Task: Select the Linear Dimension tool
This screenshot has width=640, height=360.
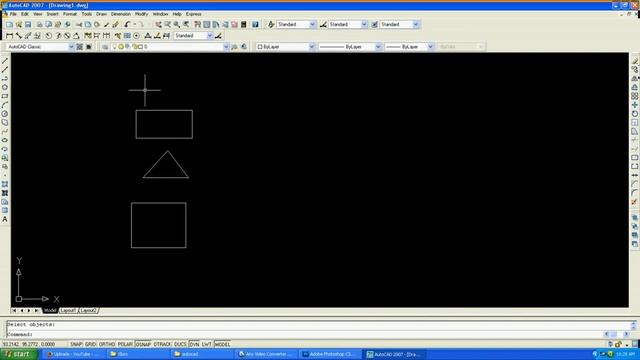Action: coord(9,36)
